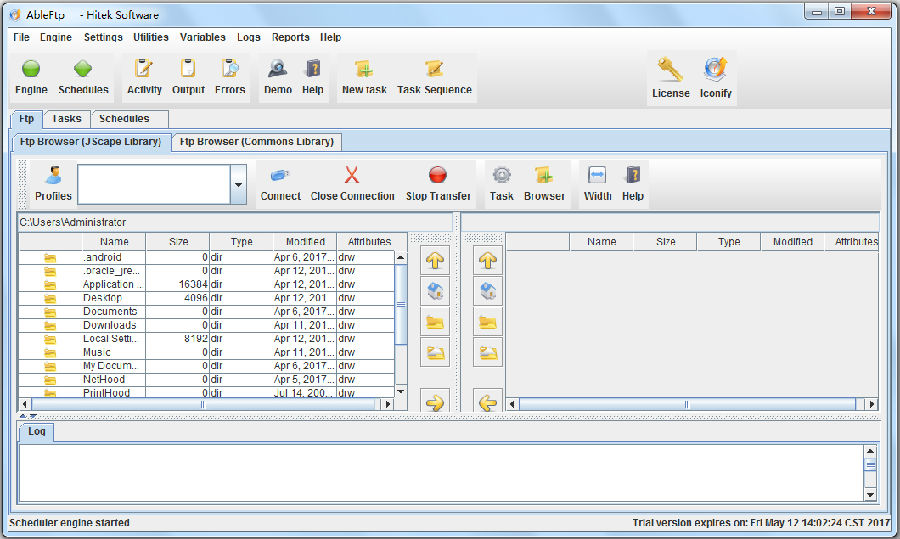Click Close Connection red X
This screenshot has width=900, height=539.
tap(352, 175)
